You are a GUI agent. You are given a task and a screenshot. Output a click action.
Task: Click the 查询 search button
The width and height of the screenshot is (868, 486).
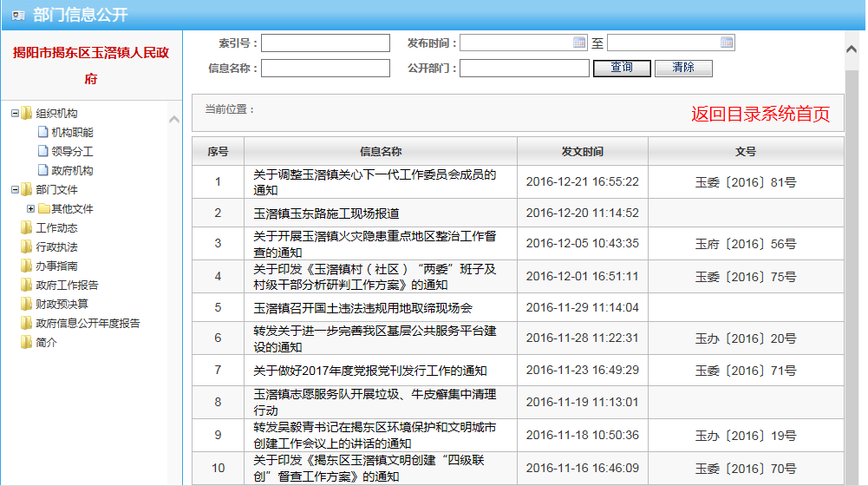[x=622, y=69]
